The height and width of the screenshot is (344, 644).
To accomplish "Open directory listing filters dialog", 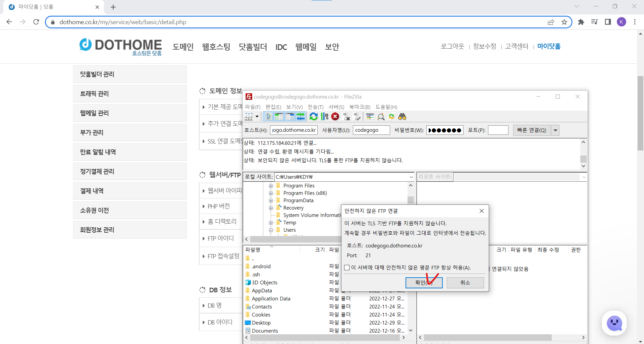I will tap(370, 117).
